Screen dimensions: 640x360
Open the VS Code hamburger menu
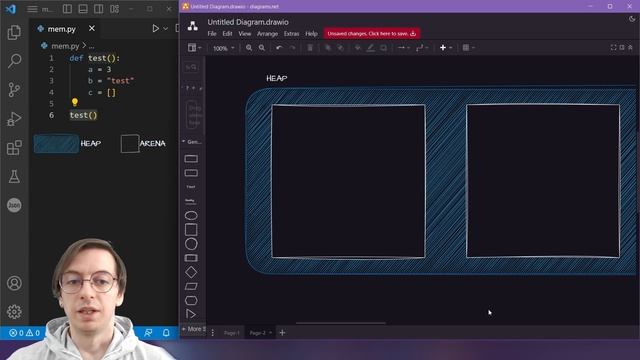tap(32, 9)
